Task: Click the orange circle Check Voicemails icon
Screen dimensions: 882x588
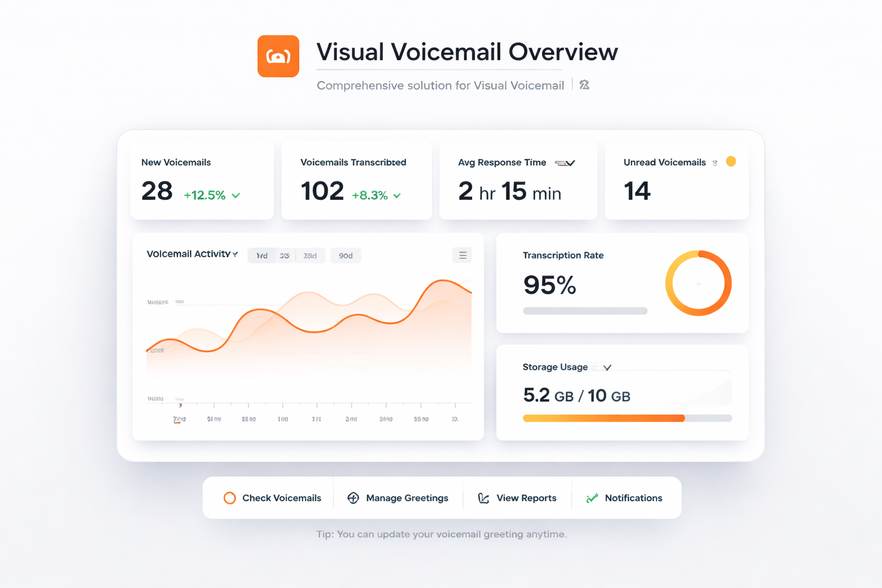Action: pos(230,498)
